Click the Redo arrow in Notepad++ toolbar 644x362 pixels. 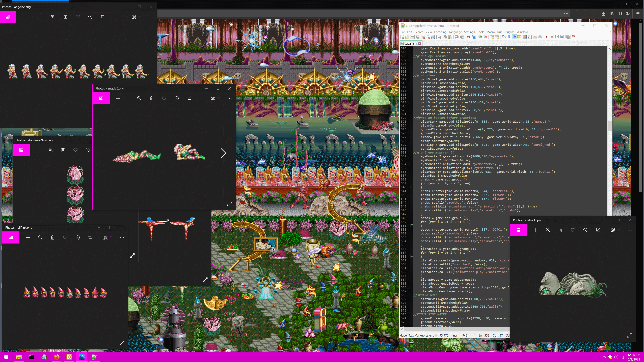462,37
